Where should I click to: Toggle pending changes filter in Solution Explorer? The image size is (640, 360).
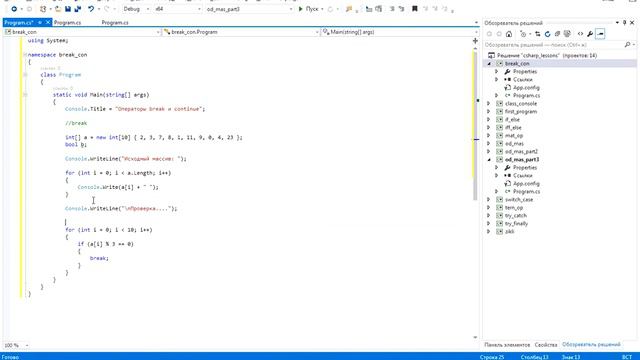pos(523,34)
